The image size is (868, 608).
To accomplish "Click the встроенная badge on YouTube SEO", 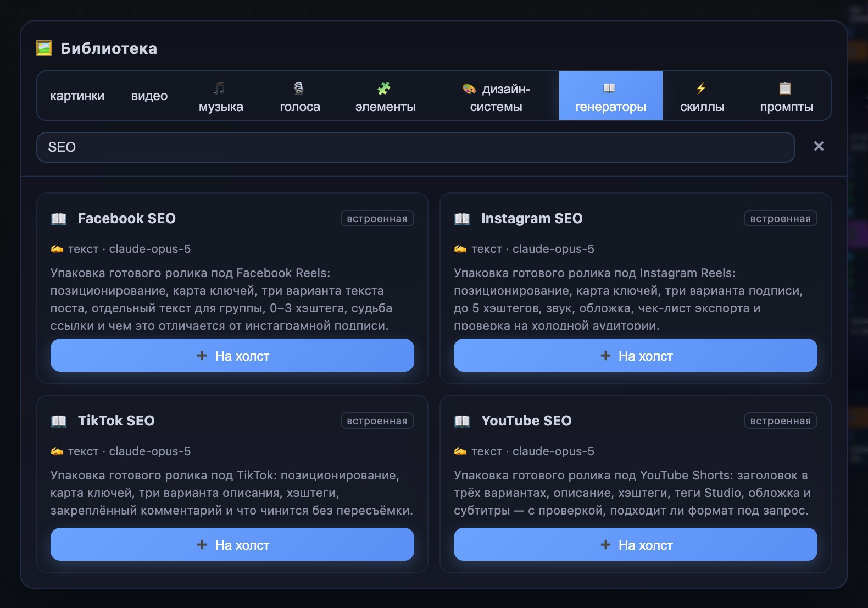I will click(x=780, y=421).
